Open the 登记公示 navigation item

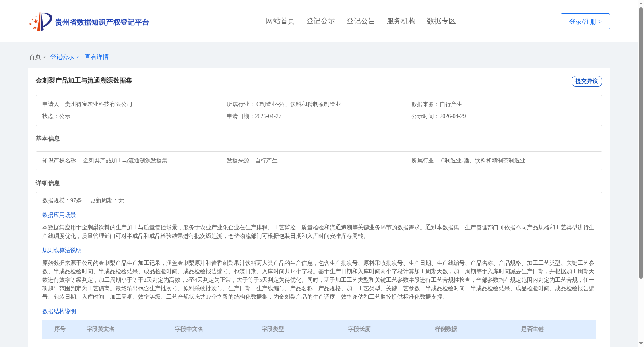point(320,21)
